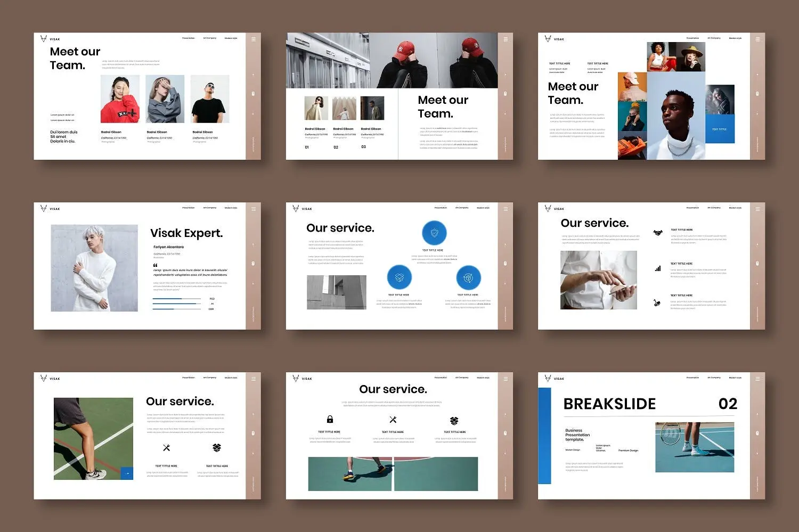Viewport: 799px width, 532px height.
Task: Click the hand trolley delivery icon
Action: [x=657, y=302]
